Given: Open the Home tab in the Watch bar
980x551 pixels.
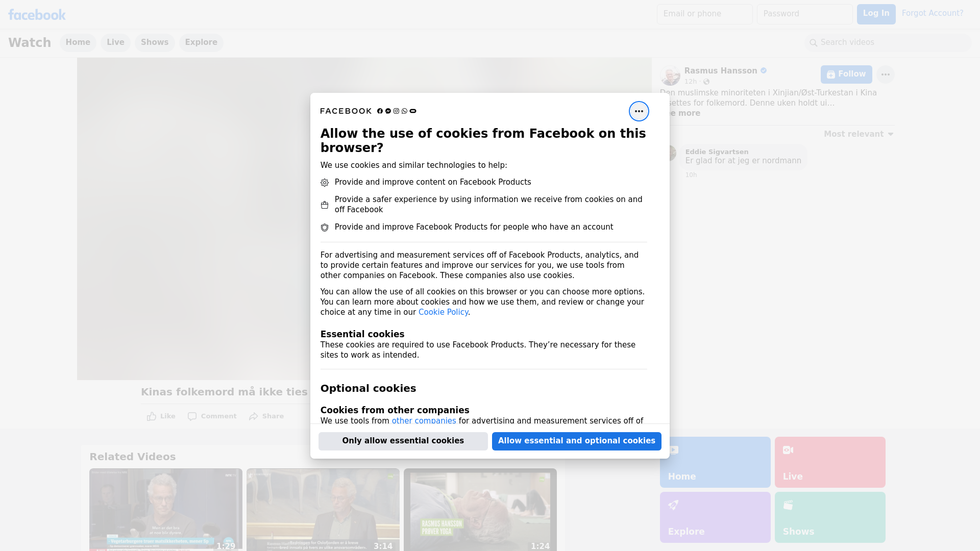Looking at the screenshot, I should click(78, 42).
